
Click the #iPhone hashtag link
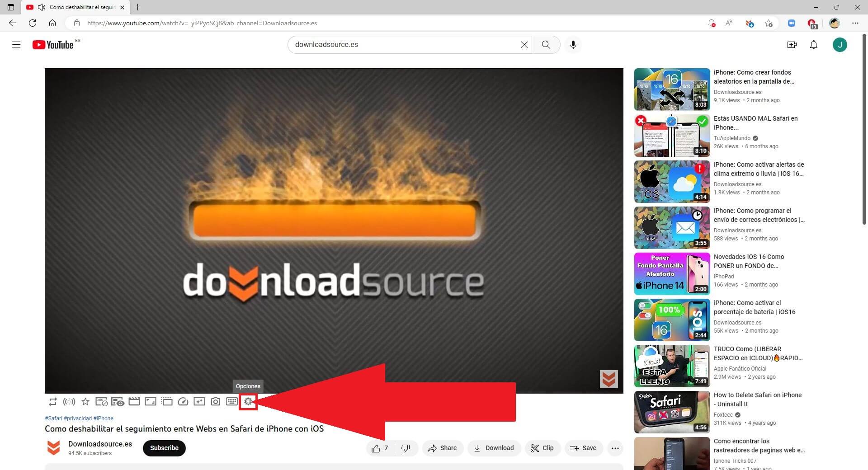pos(104,418)
